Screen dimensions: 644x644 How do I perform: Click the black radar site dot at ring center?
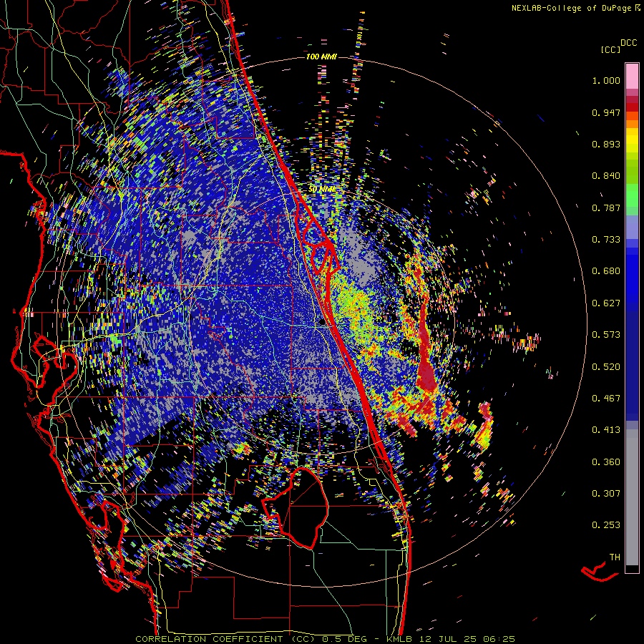(x=323, y=323)
